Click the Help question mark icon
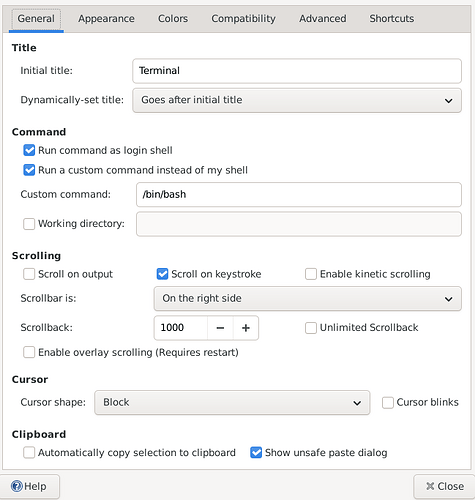Image resolution: width=475 pixels, height=500 pixels. click(x=17, y=486)
